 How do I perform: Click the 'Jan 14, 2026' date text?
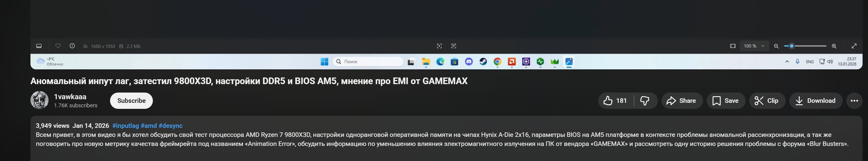91,126
